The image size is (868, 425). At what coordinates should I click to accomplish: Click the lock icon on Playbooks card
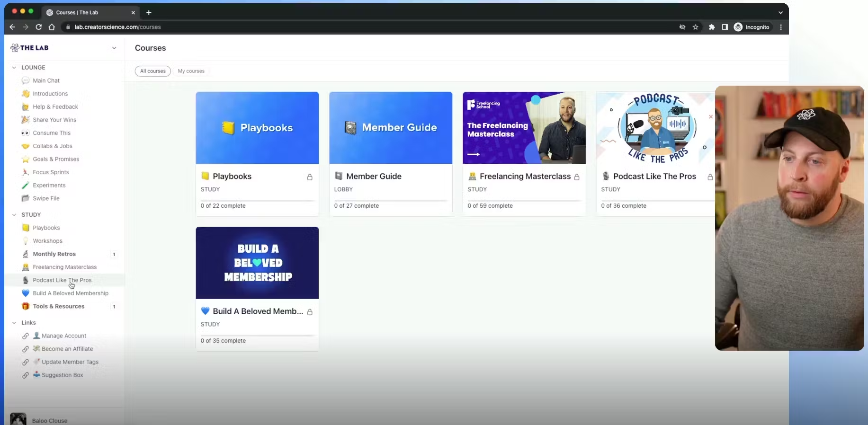[x=310, y=177]
